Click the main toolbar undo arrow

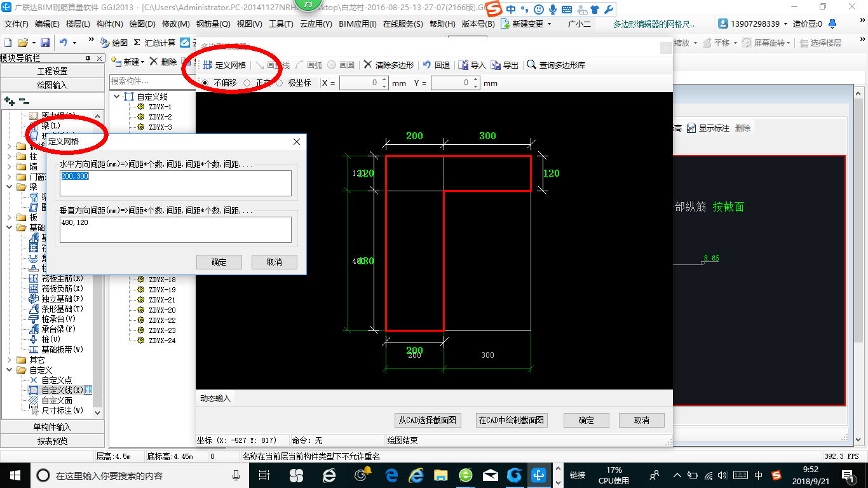[64, 43]
